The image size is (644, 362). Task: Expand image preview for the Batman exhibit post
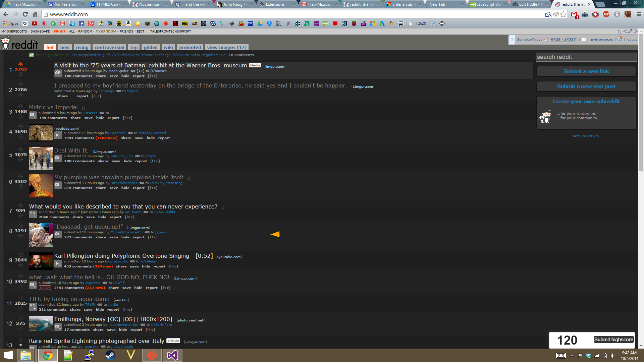point(58,73)
